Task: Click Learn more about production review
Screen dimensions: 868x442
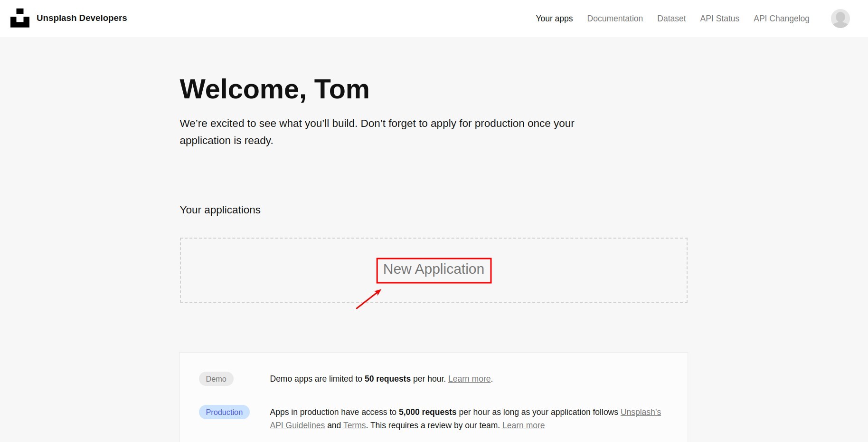Action: point(523,425)
